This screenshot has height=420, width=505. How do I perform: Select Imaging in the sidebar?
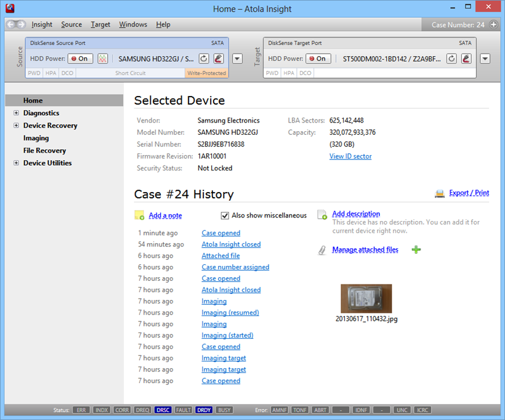coord(36,138)
